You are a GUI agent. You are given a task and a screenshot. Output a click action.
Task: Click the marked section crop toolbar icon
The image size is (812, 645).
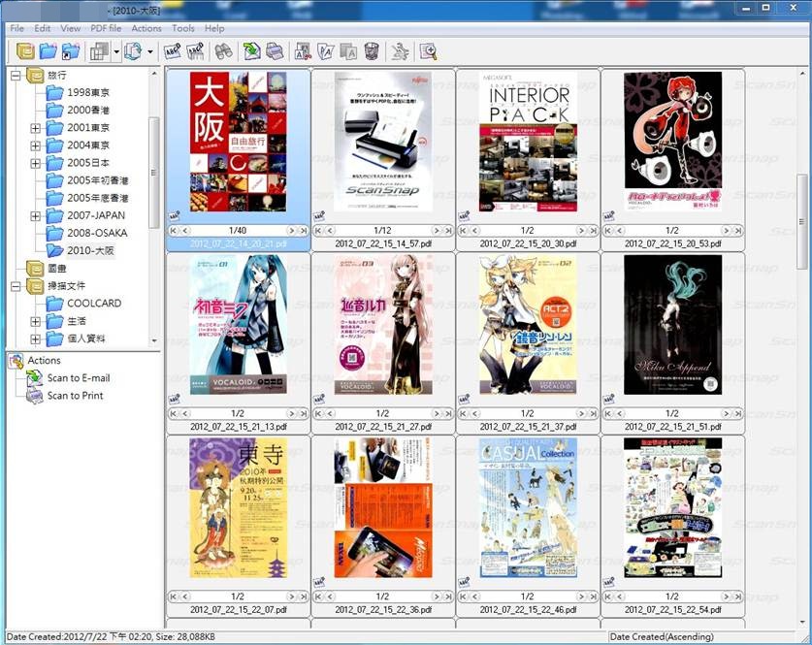tap(303, 50)
